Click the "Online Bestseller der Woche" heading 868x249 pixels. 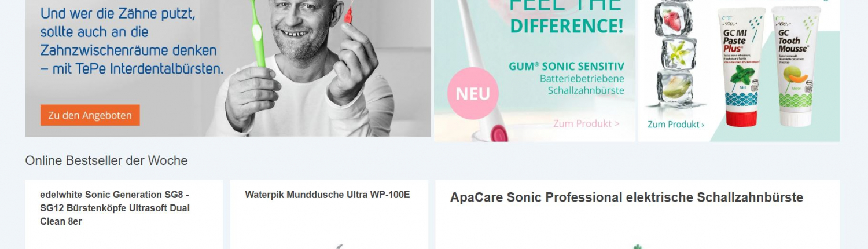point(106,160)
